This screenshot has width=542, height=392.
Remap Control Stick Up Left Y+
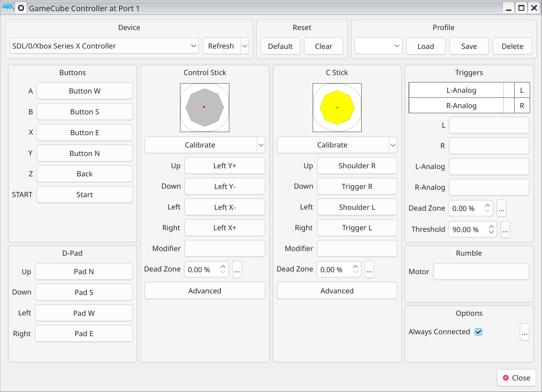pyautogui.click(x=225, y=166)
